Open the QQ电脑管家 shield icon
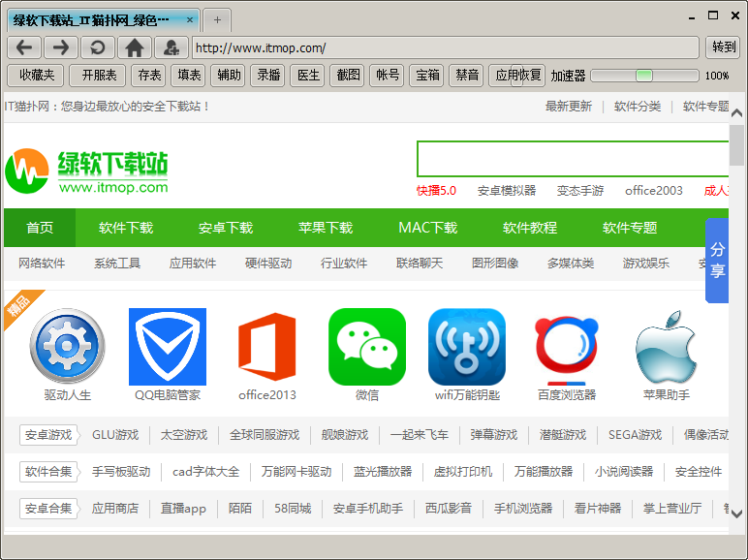Image resolution: width=748 pixels, height=560 pixels. click(x=168, y=346)
